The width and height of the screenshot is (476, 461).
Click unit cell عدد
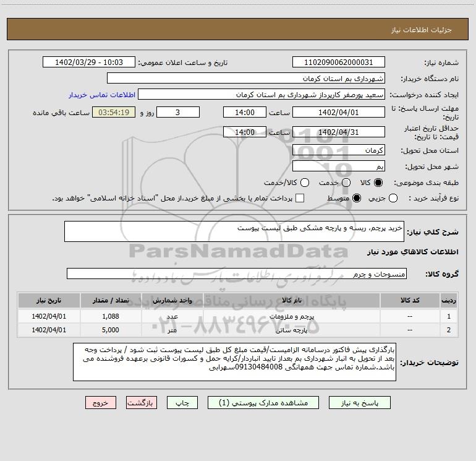pos(172,316)
